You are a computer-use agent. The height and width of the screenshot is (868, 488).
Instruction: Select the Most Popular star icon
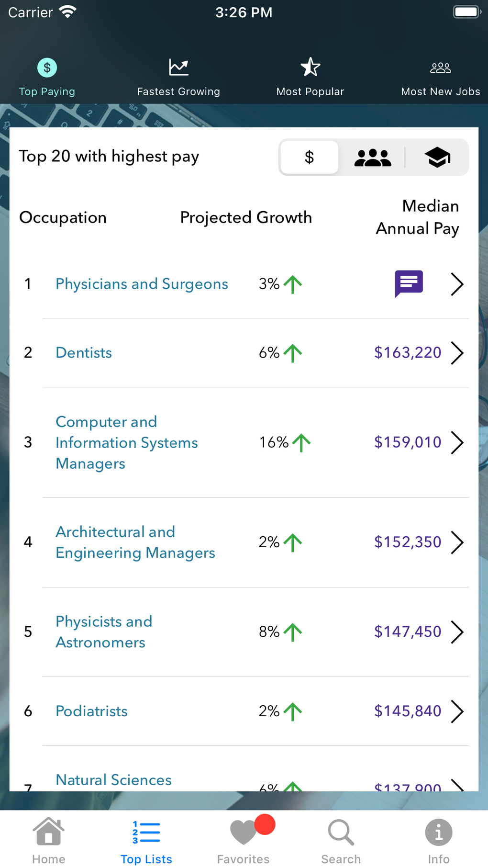click(310, 68)
